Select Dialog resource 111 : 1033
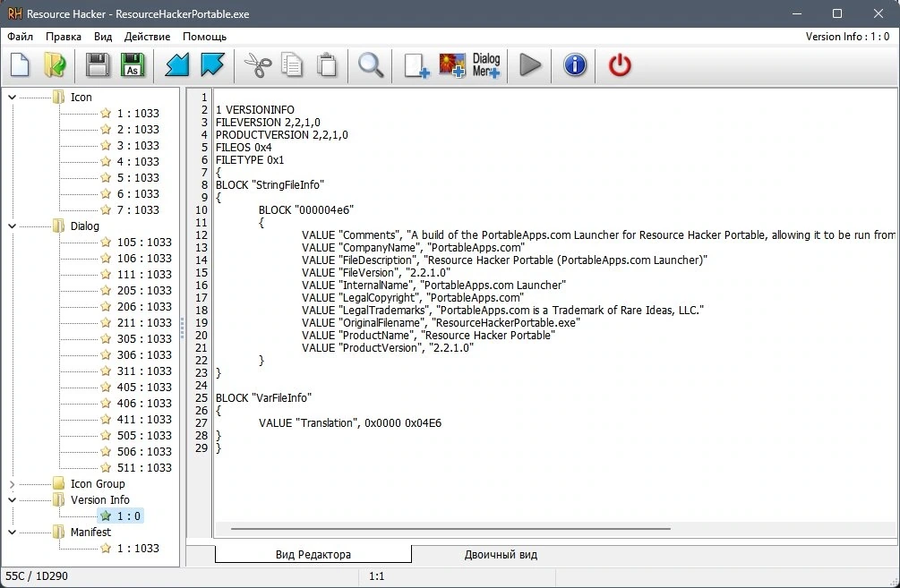Viewport: 900px width, 588px height. pos(136,274)
